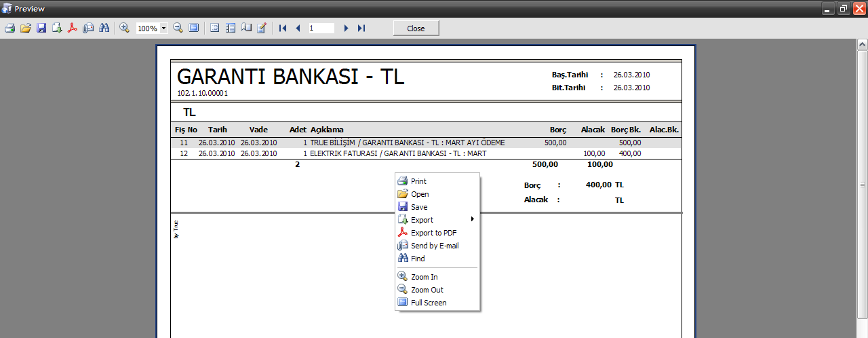Click the Zoom Out magnifier toolbar icon
This screenshot has height=338, width=868.
tap(178, 28)
